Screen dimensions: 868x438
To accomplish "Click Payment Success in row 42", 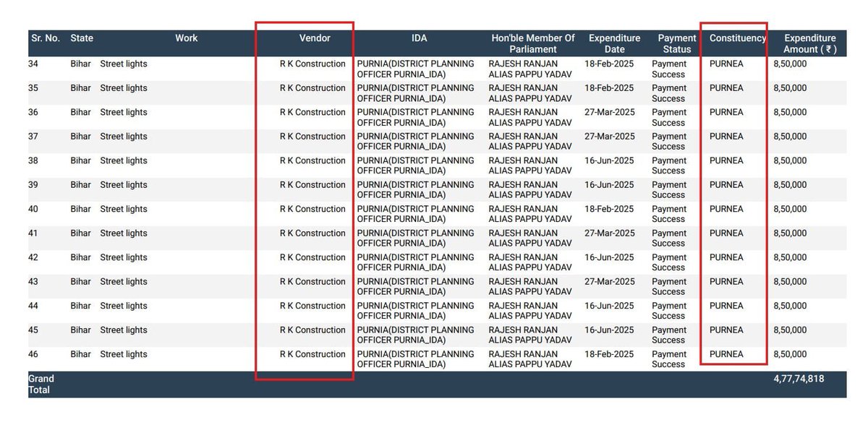I will [669, 262].
